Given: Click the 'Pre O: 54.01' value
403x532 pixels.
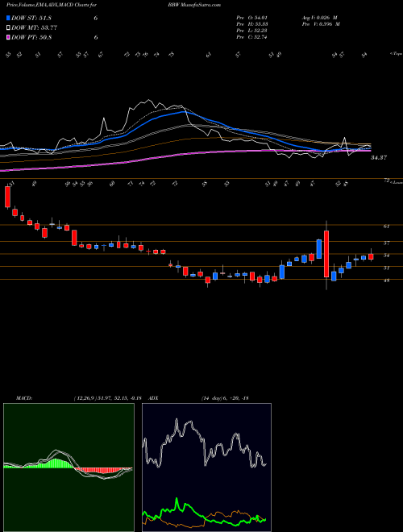Looking at the screenshot, I should (251, 18).
